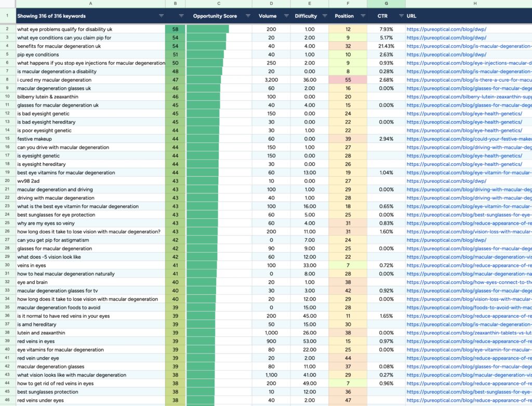Open URL link in 'macular degeneration foods to avoid' row
This screenshot has height=406, width=532.
pyautogui.click(x=469, y=308)
